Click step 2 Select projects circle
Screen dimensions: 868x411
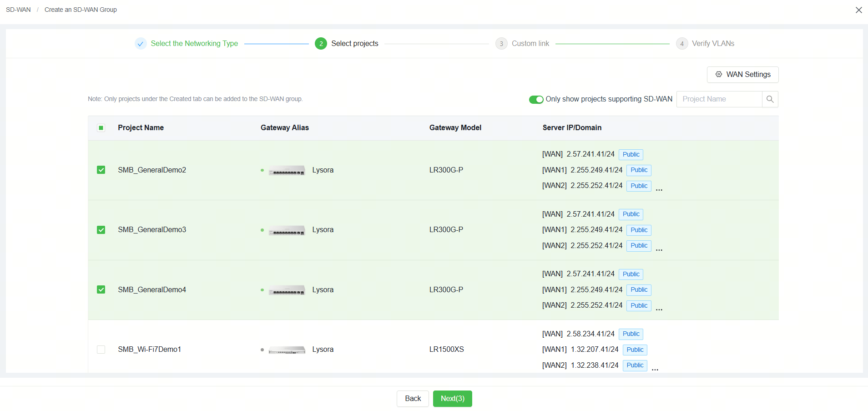click(321, 44)
